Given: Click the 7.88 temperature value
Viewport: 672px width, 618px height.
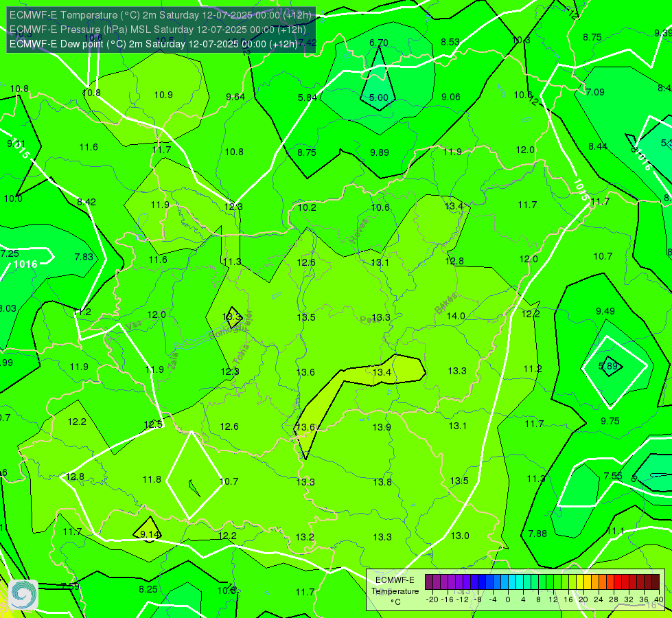Looking at the screenshot, I should pyautogui.click(x=537, y=534).
